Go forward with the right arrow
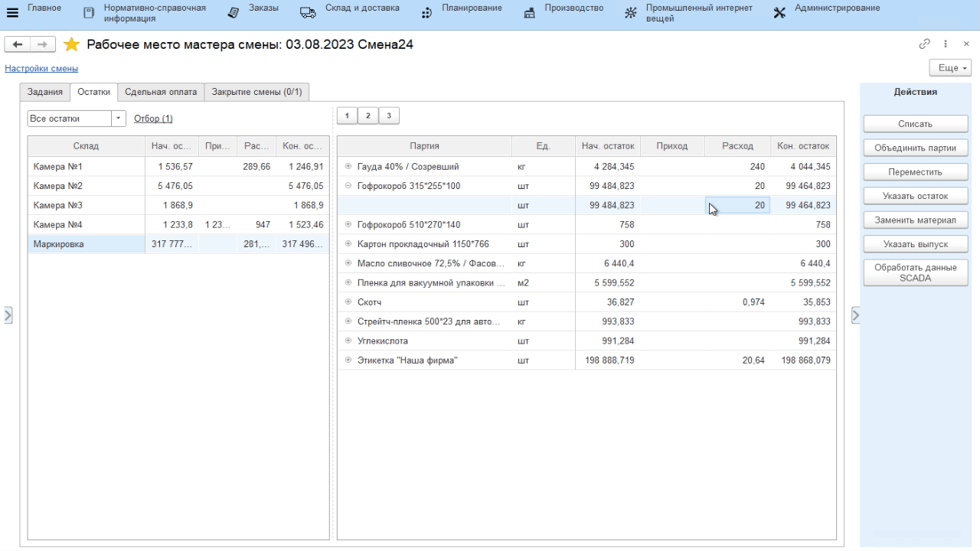 tap(43, 44)
